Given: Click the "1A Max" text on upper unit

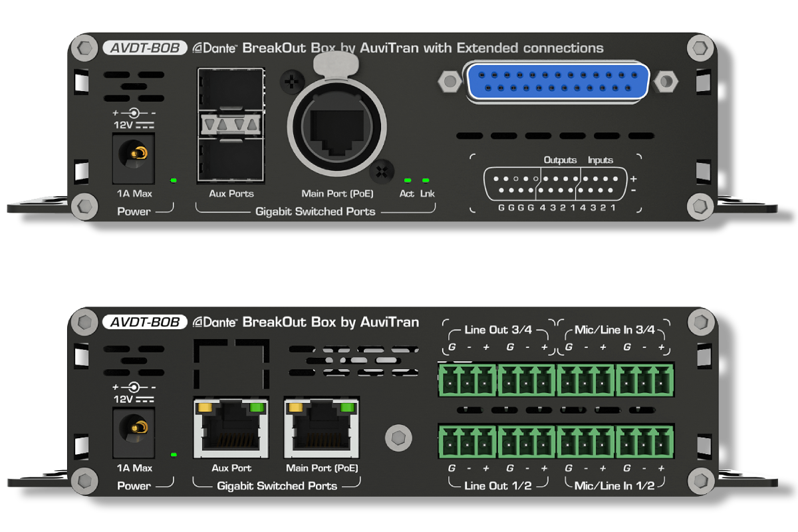Looking at the screenshot, I should point(134,194).
